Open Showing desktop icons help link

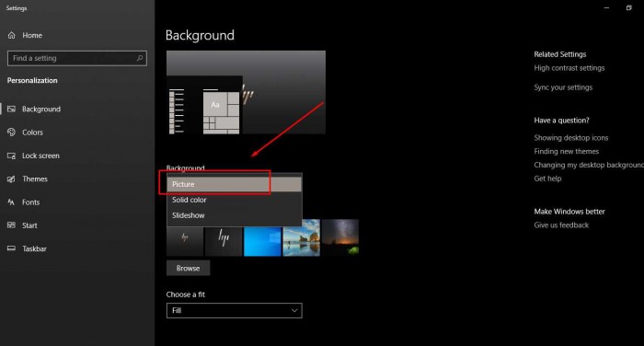point(571,138)
